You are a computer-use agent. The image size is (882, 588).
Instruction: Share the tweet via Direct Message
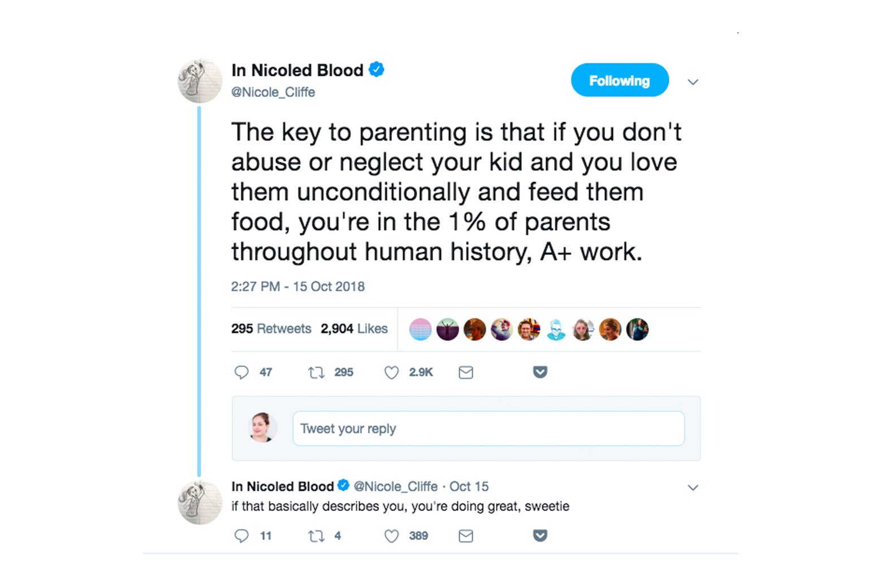465,372
